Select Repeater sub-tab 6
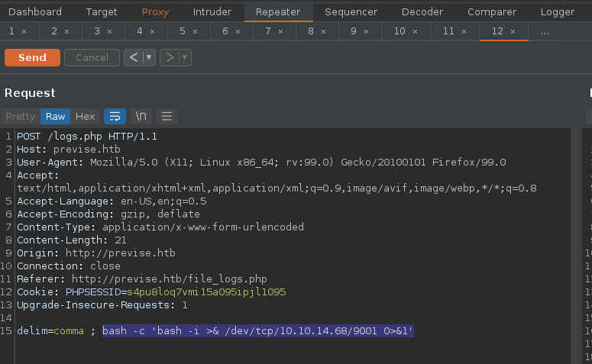Screen dimensions: 592x364 pyautogui.click(x=225, y=31)
